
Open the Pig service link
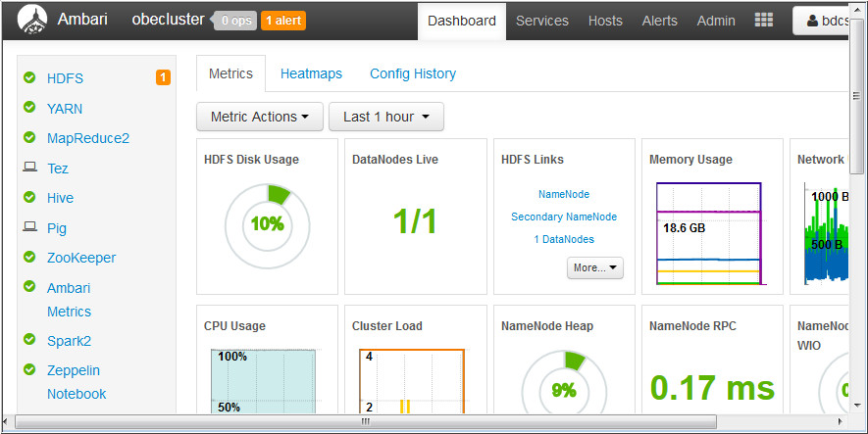(57, 228)
